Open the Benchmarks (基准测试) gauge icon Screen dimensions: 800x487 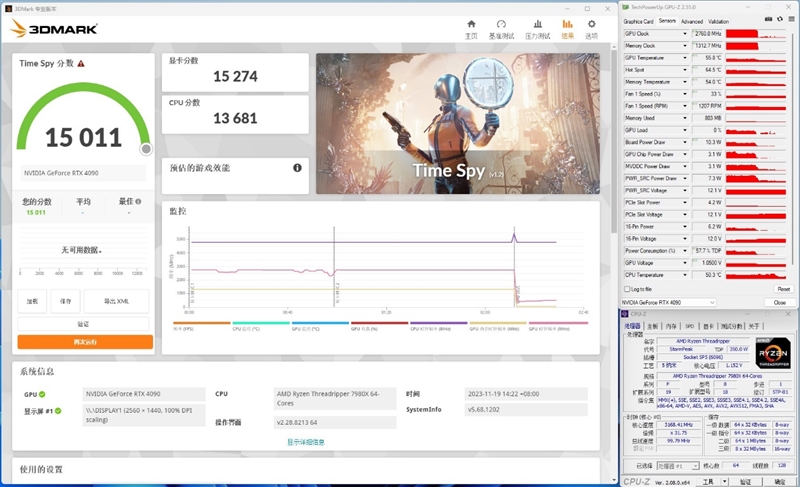point(501,24)
